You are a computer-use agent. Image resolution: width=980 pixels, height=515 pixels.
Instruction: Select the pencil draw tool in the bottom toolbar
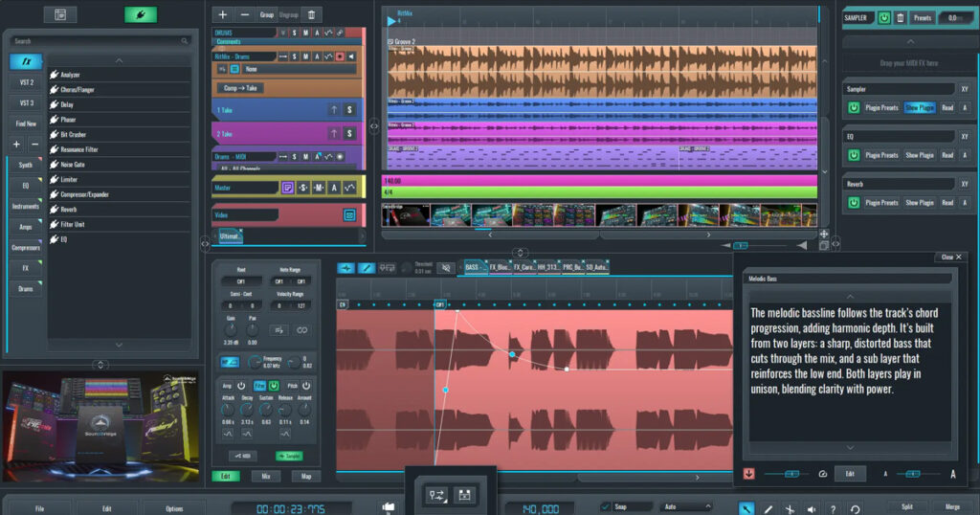pos(768,508)
